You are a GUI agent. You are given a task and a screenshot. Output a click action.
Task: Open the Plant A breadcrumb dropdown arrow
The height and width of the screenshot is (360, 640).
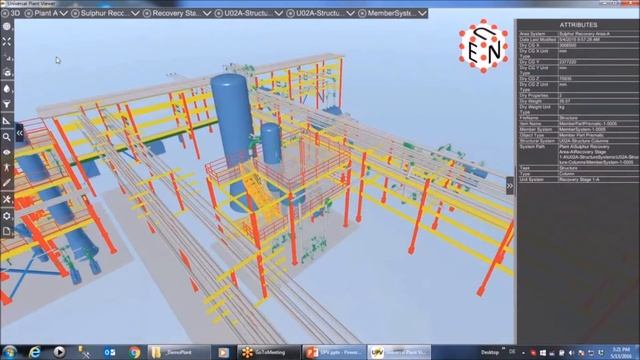point(64,13)
